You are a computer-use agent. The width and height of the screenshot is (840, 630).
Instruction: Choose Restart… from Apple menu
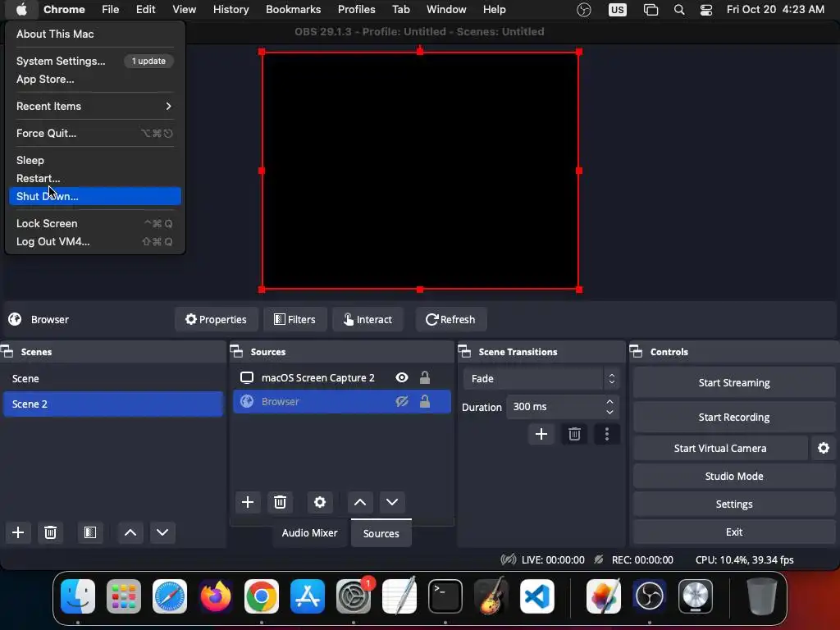[x=95, y=178]
